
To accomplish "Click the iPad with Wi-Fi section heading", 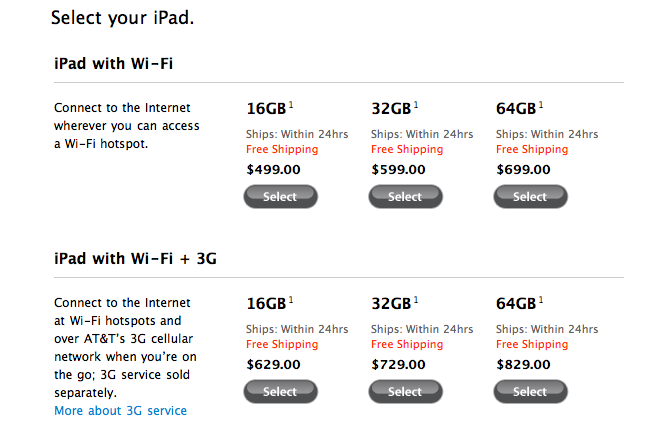I will 113,64.
